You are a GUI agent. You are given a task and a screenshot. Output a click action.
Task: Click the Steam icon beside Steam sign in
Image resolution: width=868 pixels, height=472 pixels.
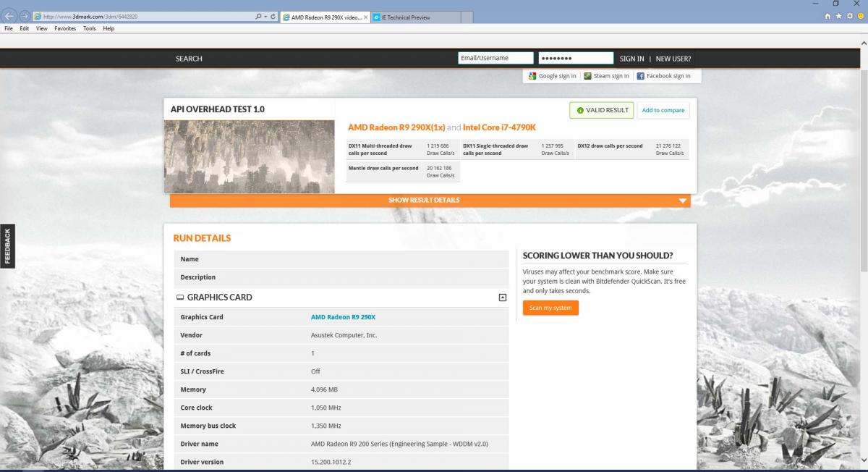pyautogui.click(x=588, y=76)
